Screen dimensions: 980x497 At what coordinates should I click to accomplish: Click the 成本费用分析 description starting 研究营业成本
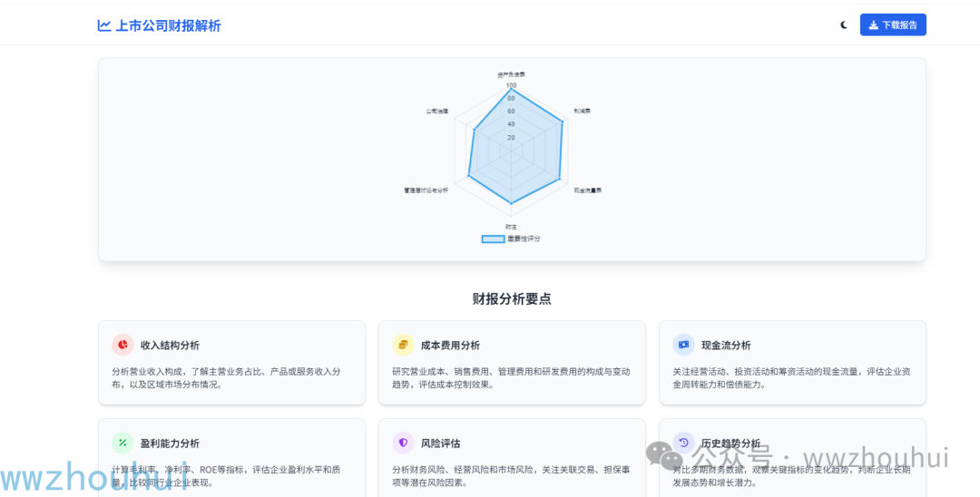pos(511,378)
